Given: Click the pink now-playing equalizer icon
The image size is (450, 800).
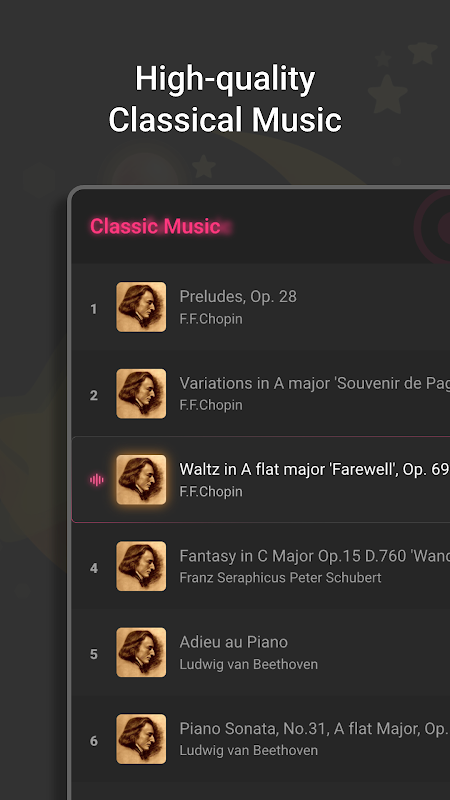Looking at the screenshot, I should click(96, 480).
